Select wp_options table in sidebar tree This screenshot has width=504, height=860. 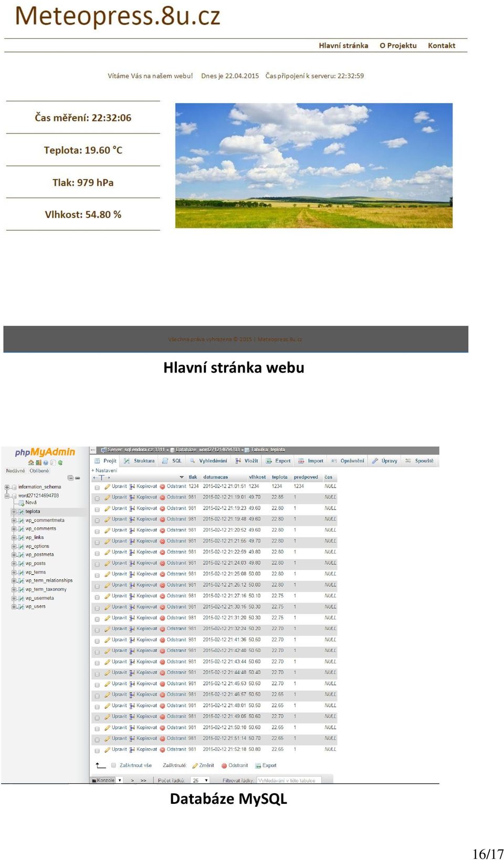coord(37,546)
